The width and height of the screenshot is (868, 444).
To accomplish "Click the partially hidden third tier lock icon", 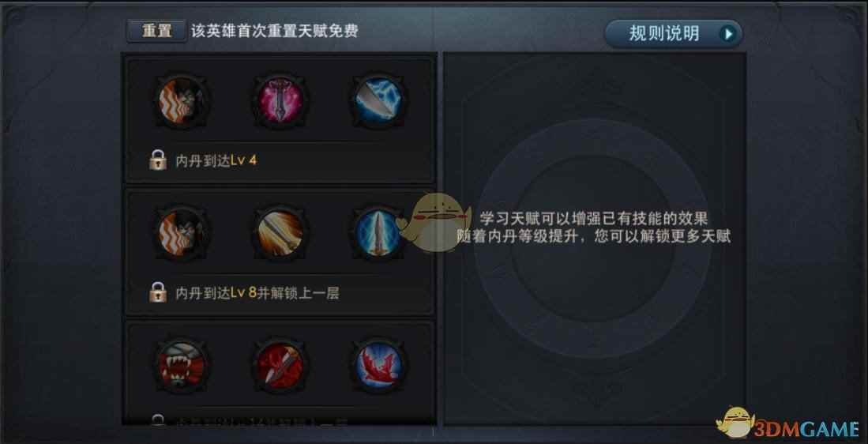I will pyautogui.click(x=158, y=420).
